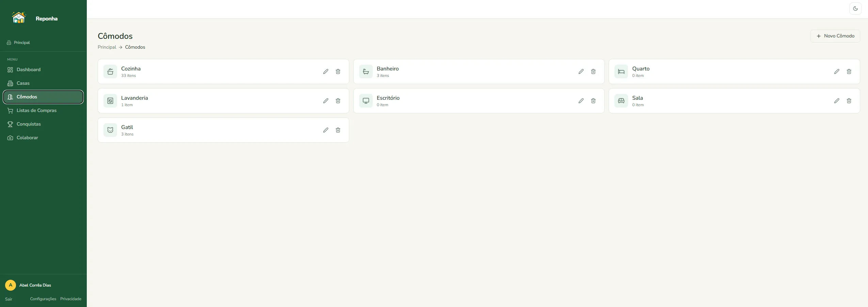Click the Escritório monitor icon
Screen dimensions: 868x307
[366, 101]
